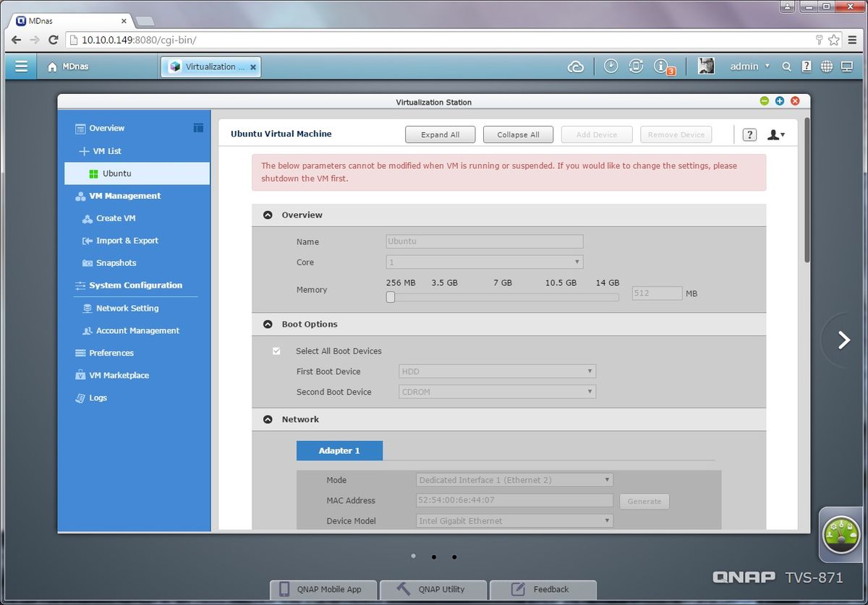Click the Virtualization Station vertical scrollbar
Screen dimensions: 868x605
click(x=807, y=189)
